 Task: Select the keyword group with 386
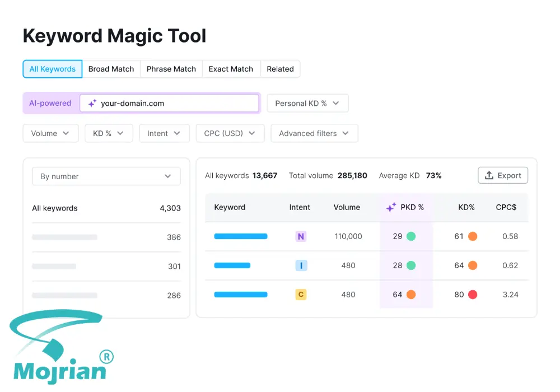click(x=106, y=237)
